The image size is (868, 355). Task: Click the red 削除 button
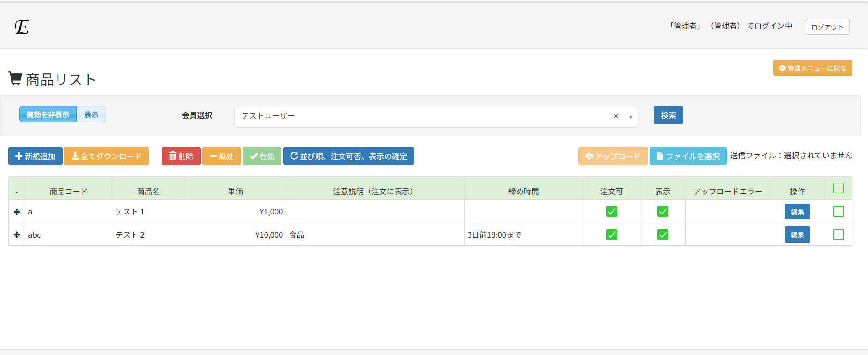coord(181,156)
